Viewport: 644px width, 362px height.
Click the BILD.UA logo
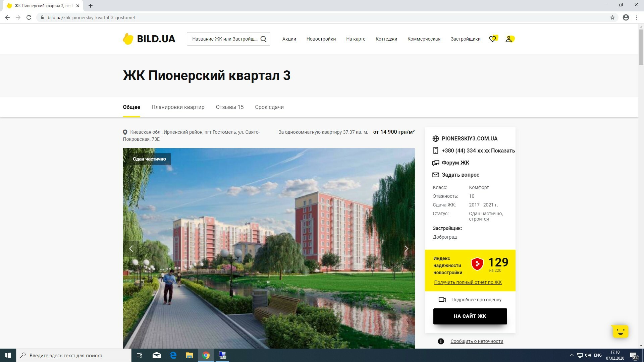click(149, 39)
